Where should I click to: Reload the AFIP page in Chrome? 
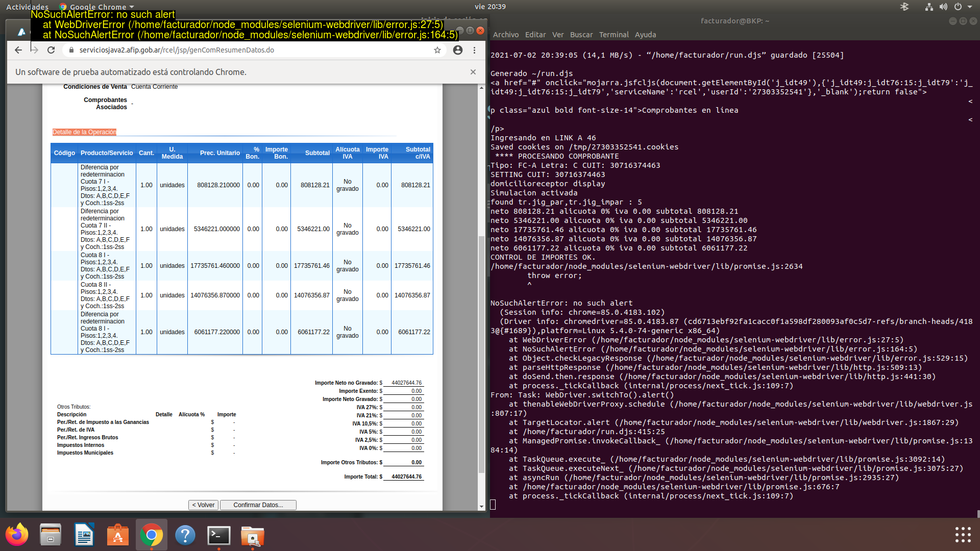[x=51, y=50]
